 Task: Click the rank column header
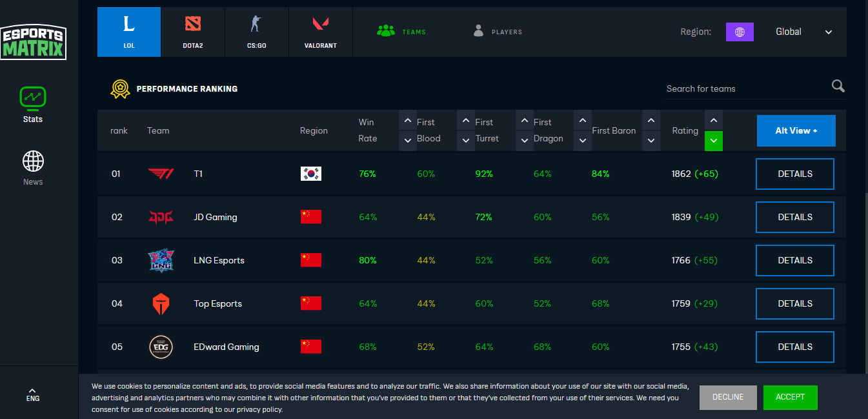pos(119,130)
